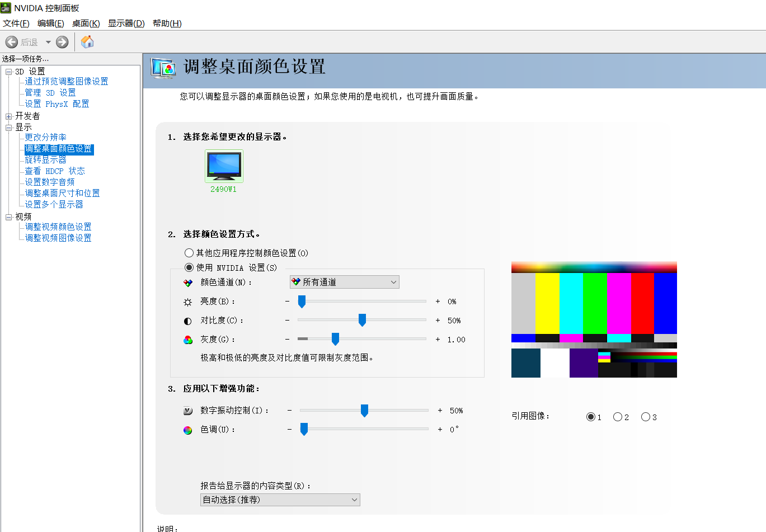766x532 pixels.
Task: Open the content type 自动选择 dropdown
Action: pyautogui.click(x=280, y=500)
